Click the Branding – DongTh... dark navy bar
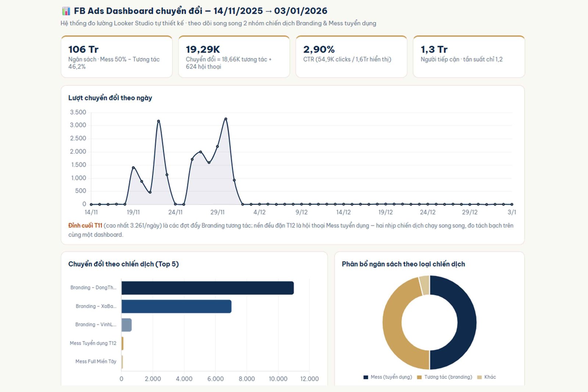This screenshot has height=392, width=588. (208, 288)
